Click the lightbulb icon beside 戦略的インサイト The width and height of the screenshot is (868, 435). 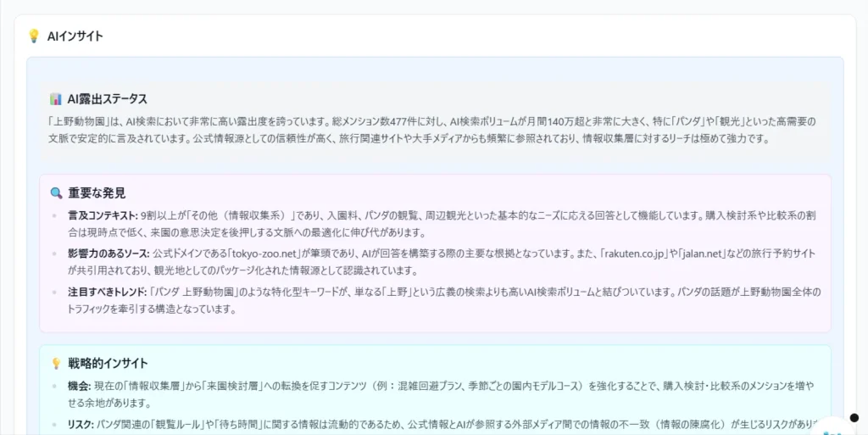click(56, 363)
